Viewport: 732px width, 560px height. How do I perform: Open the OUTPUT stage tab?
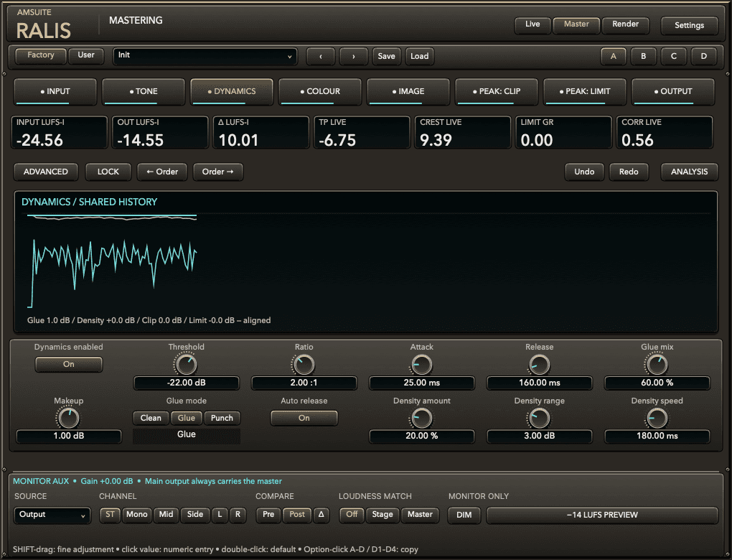coord(672,92)
